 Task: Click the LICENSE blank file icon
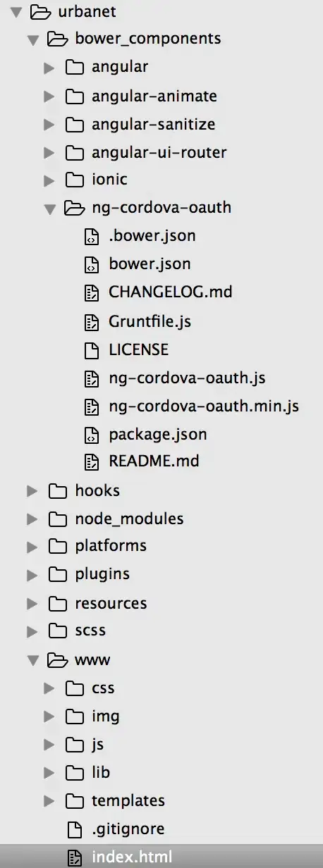tap(91, 349)
